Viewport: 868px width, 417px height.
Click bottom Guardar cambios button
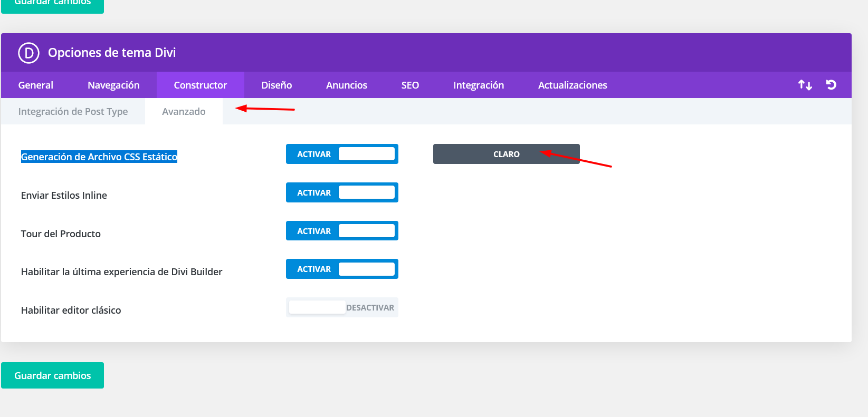tap(52, 375)
